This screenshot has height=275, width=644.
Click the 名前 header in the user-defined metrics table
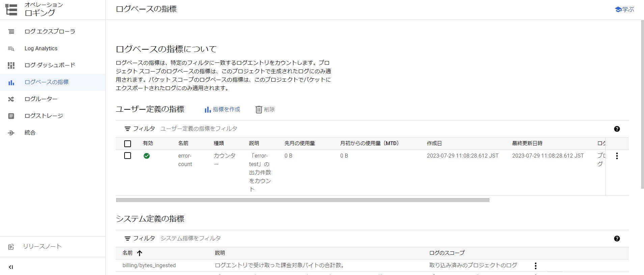183,143
